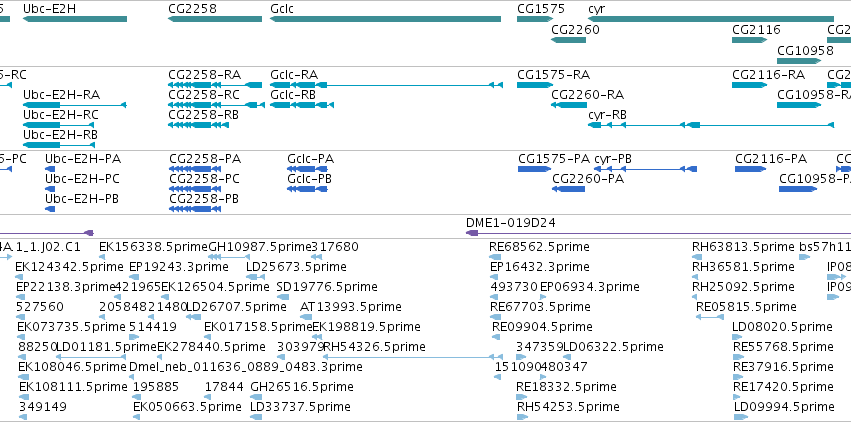
Task: Click the CG2258-PC protein feature
Action: pyautogui.click(x=195, y=189)
